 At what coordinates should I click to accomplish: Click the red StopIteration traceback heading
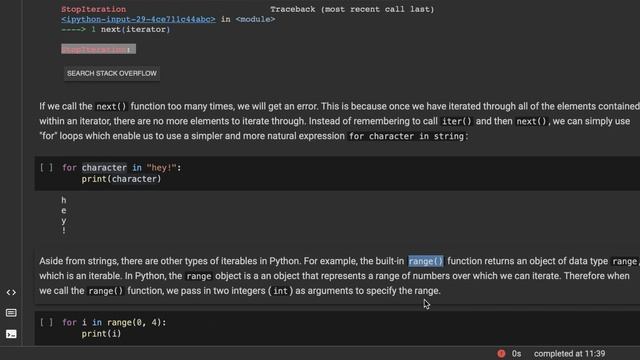coord(93,9)
